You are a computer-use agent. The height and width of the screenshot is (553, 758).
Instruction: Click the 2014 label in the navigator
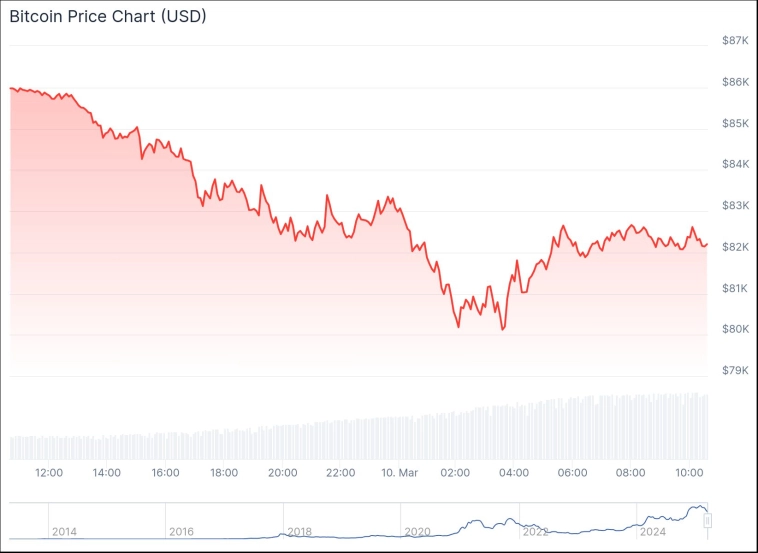64,531
